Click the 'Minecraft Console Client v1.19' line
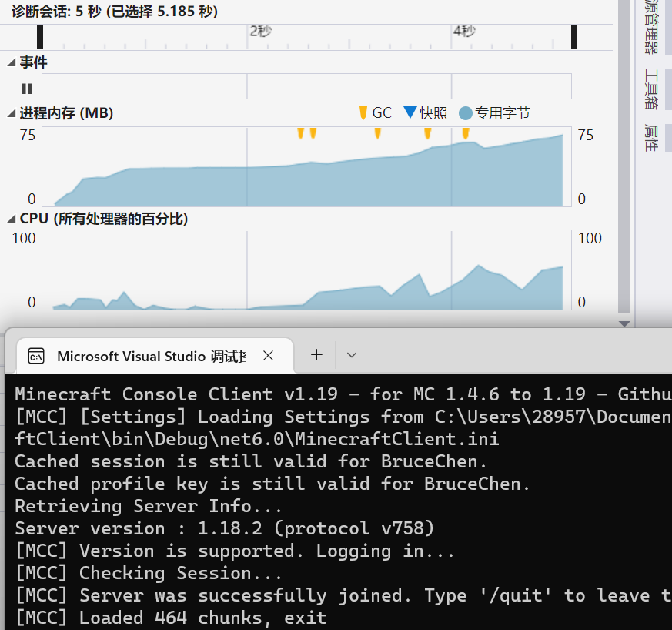Screen dimensions: 672x630 (343, 394)
